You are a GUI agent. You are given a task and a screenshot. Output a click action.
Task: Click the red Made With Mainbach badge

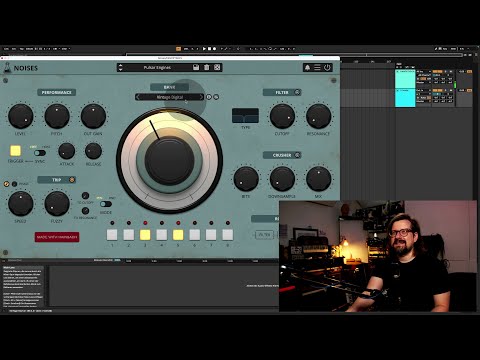pyautogui.click(x=57, y=237)
